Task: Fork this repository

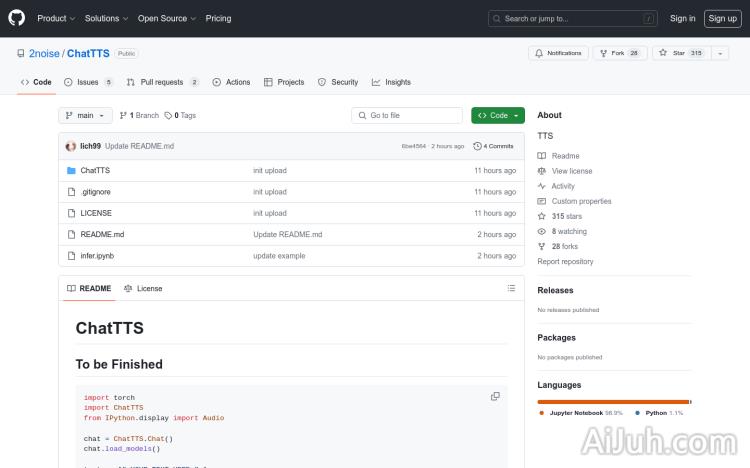Action: point(620,53)
